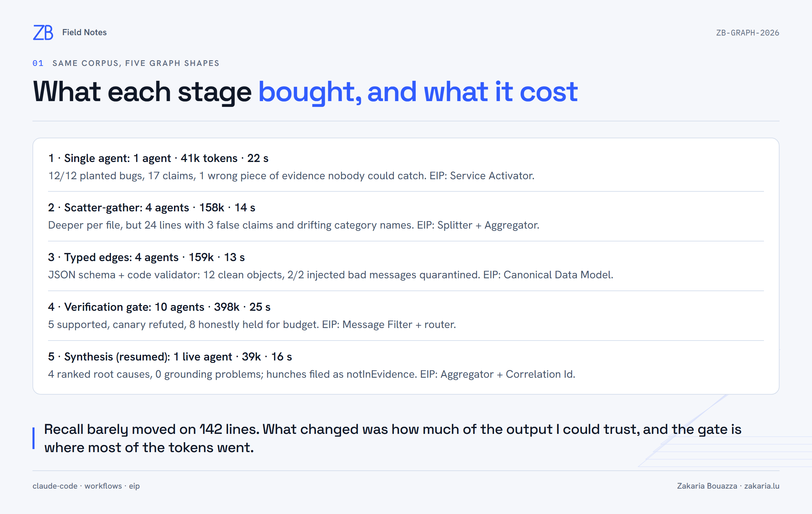The image size is (812, 514).
Task: Click the 'Field Notes' label
Action: 84,32
